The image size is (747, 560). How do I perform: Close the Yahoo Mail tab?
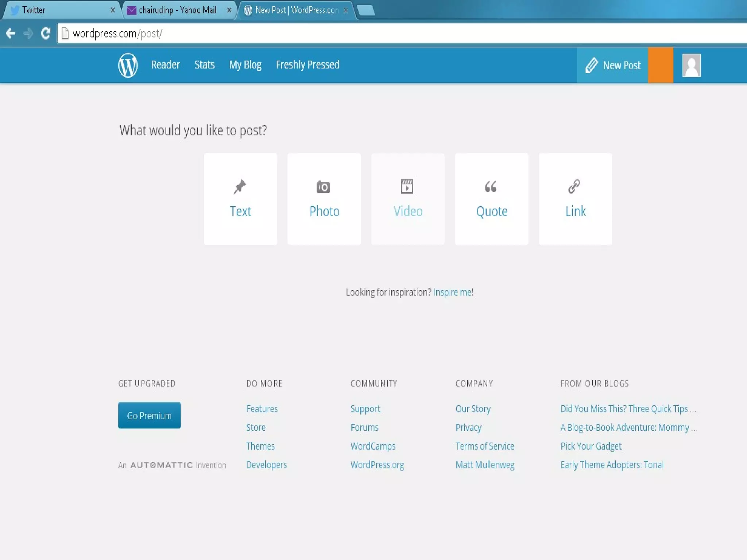[229, 10]
